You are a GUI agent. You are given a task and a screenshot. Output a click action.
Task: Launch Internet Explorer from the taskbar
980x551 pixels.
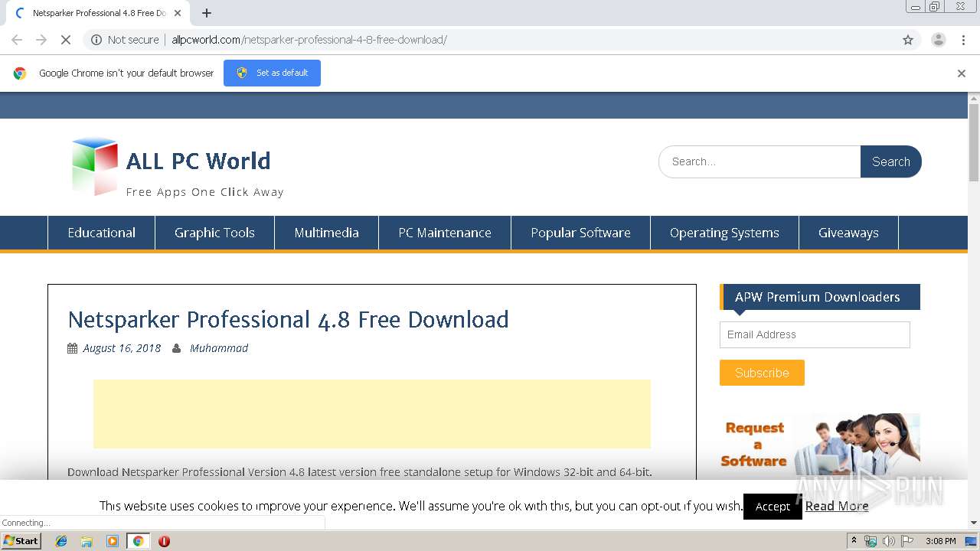61,541
